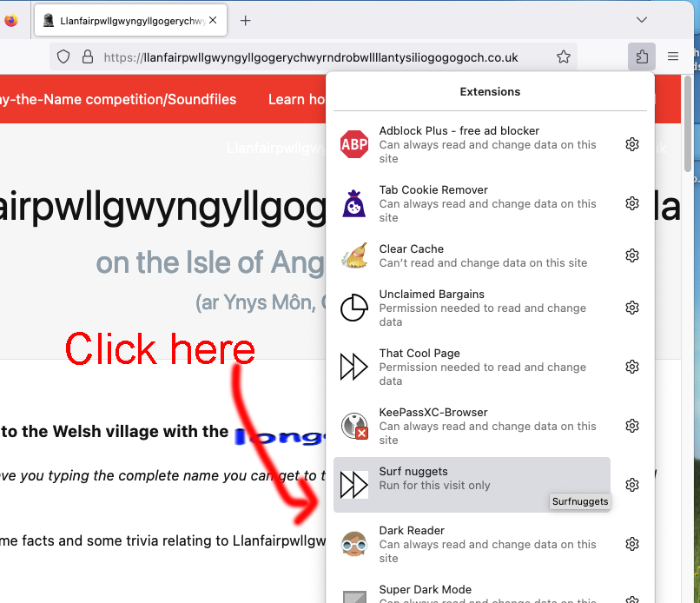The width and height of the screenshot is (700, 603).
Task: Click the Extensions puzzle-piece toolbar button
Action: tap(642, 56)
